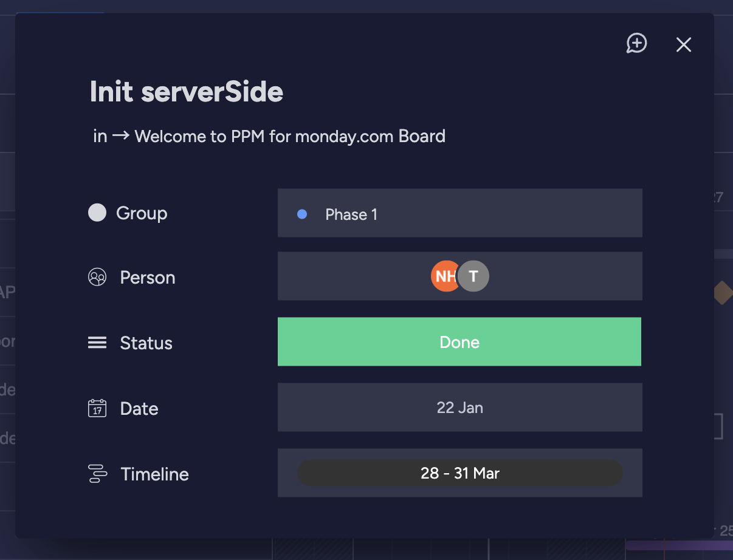The image size is (733, 560).
Task: Open the Phase 1 group dropdown
Action: (459, 213)
